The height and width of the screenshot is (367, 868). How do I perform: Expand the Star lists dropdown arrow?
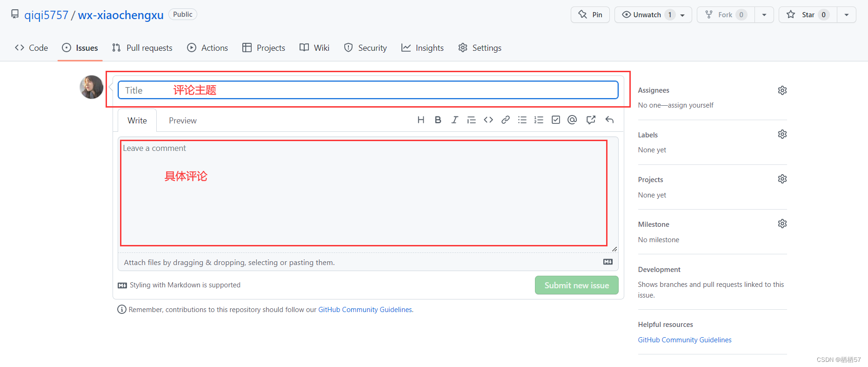[847, 15]
